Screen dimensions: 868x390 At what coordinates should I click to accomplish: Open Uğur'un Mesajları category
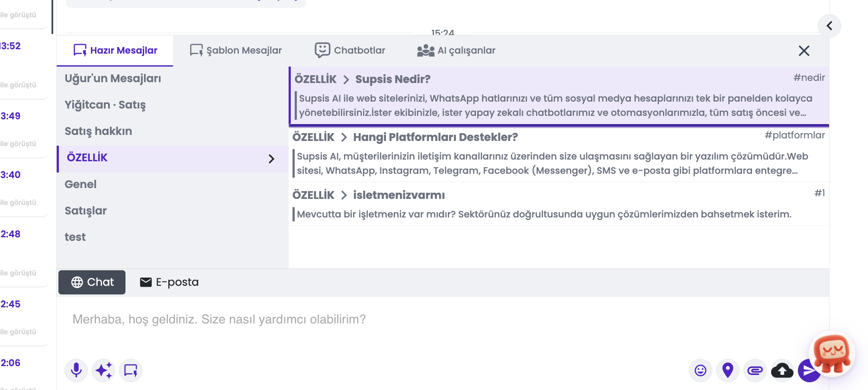(173, 79)
